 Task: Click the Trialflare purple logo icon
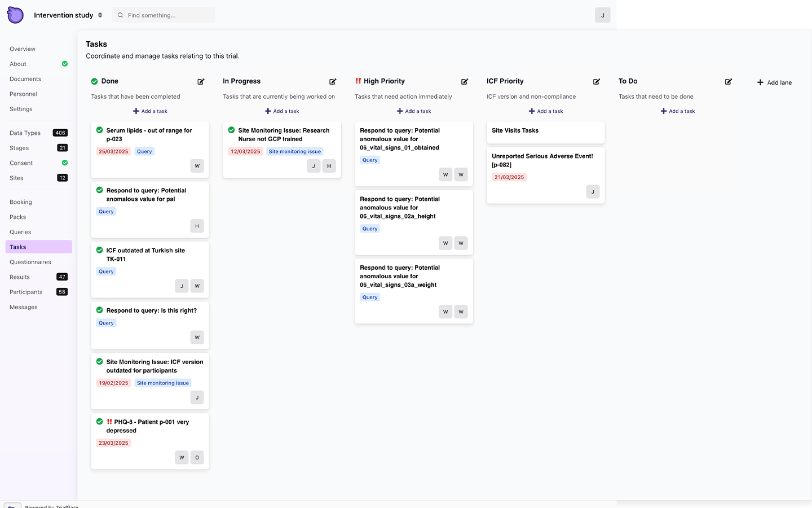click(x=15, y=15)
